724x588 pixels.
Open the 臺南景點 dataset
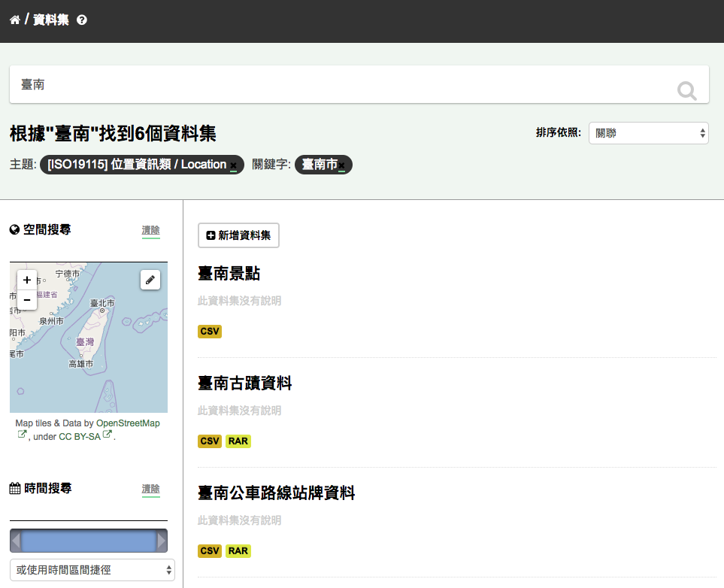[229, 274]
